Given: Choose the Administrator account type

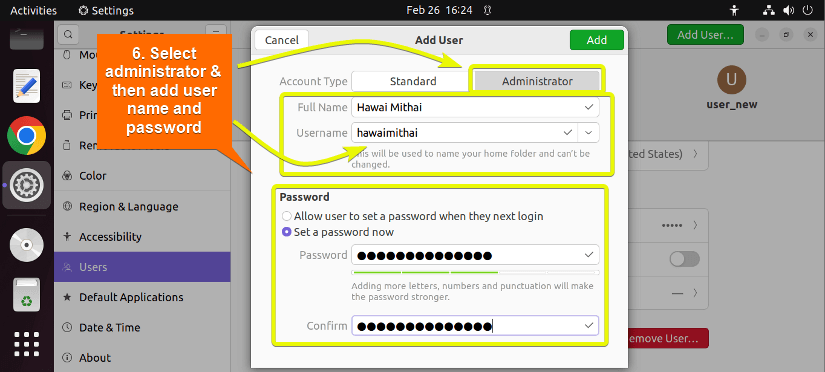Looking at the screenshot, I should 537,81.
